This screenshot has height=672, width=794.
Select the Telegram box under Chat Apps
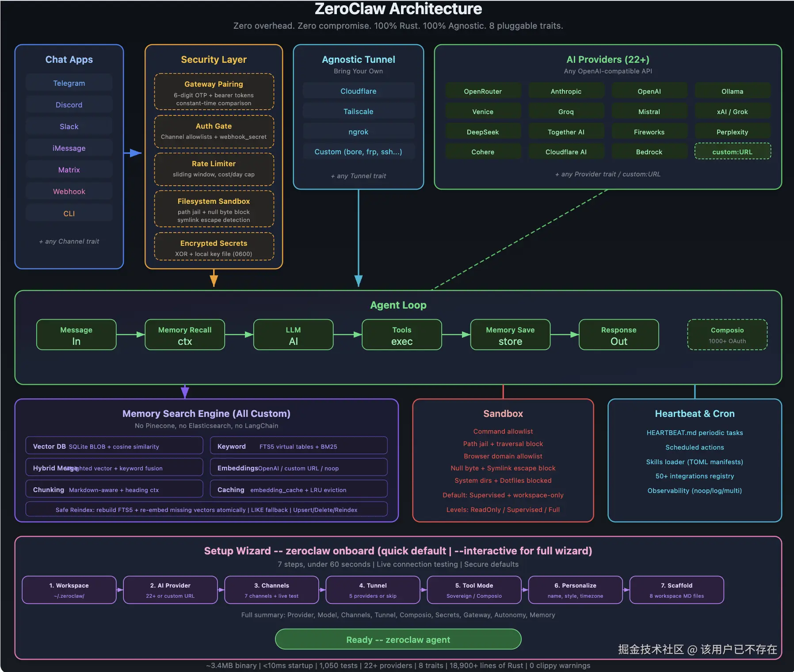[x=69, y=83]
